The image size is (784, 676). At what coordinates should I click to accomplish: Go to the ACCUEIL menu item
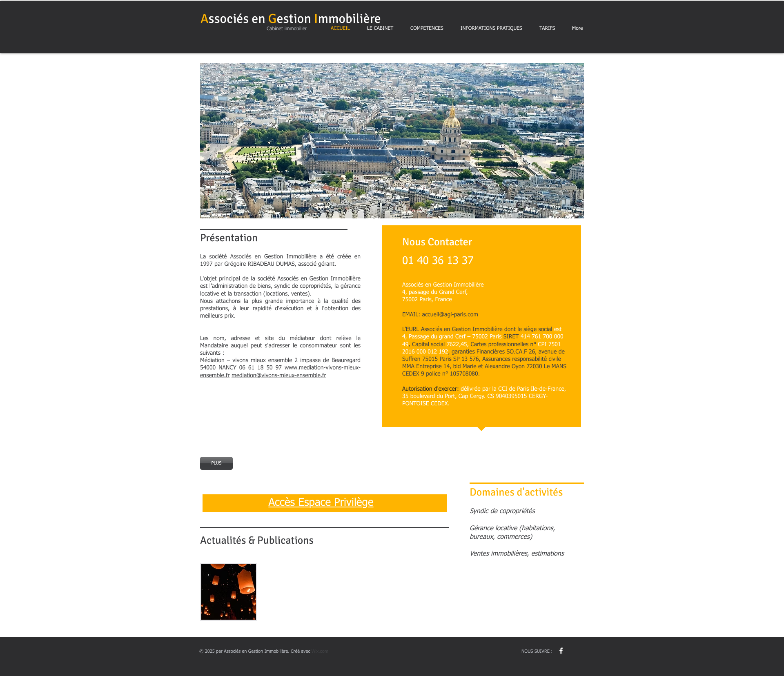(340, 28)
